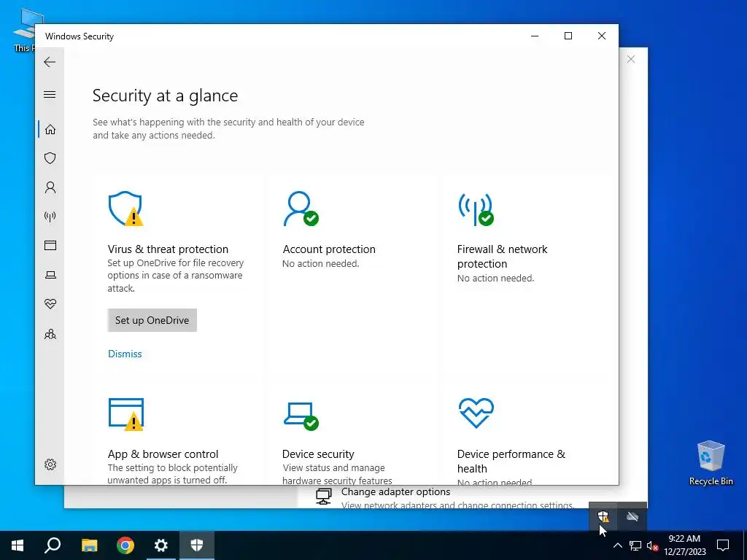Switch to Settings app on taskbar
The image size is (747, 560).
tap(161, 545)
